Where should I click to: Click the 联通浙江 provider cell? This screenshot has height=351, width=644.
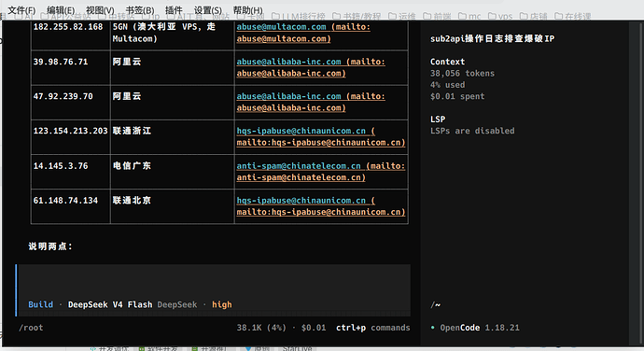coord(132,131)
